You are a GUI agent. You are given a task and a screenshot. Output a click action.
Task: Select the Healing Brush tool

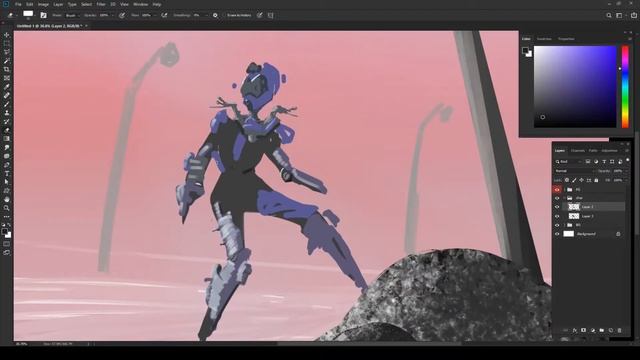(x=7, y=96)
